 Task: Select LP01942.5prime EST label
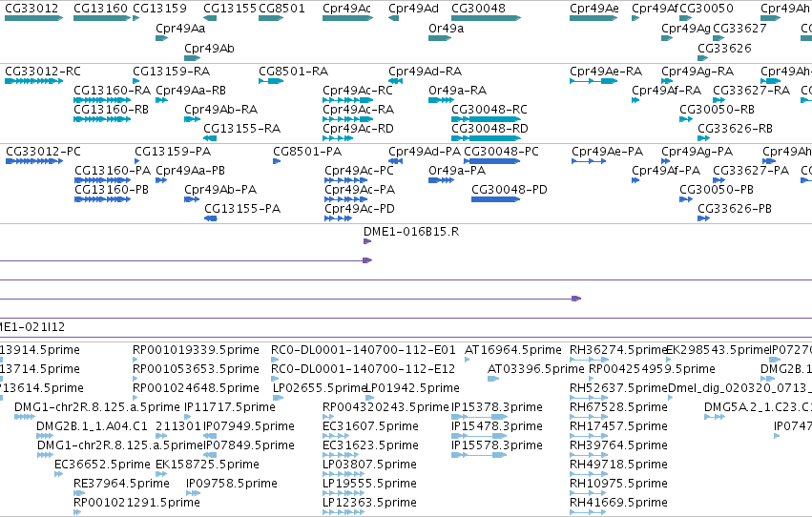413,388
